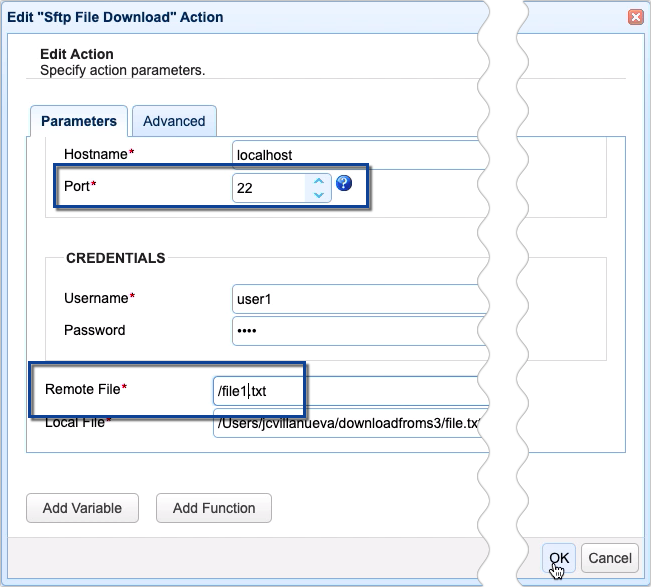Cancel editing the action
This screenshot has height=587, width=651.
tap(610, 558)
